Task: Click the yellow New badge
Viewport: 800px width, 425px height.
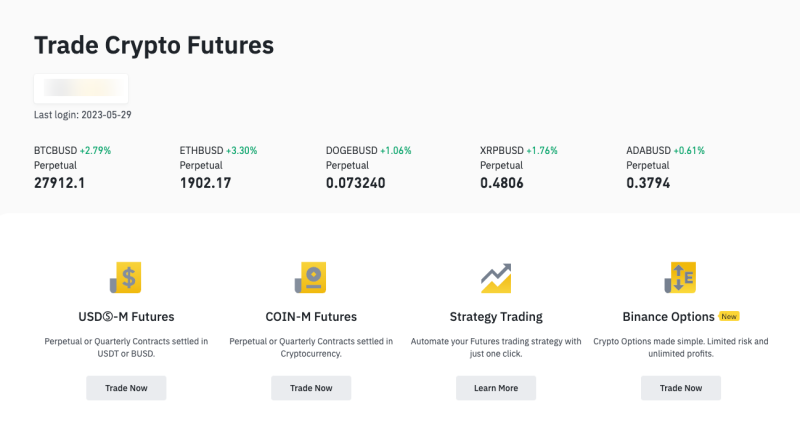Action: tap(729, 316)
